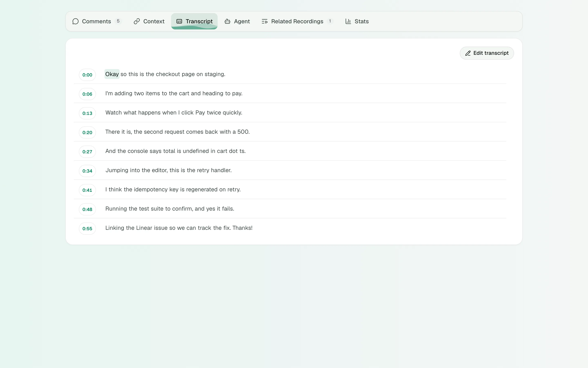The image size is (588, 368).
Task: Click "so this is the checkout page on staging."
Action: coord(173,74)
